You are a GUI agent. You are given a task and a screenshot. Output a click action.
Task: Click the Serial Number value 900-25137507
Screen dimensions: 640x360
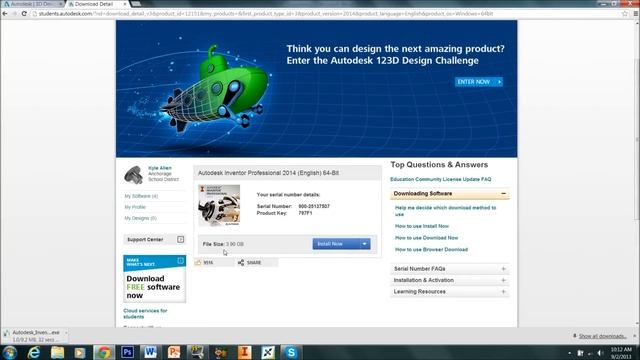(x=314, y=206)
